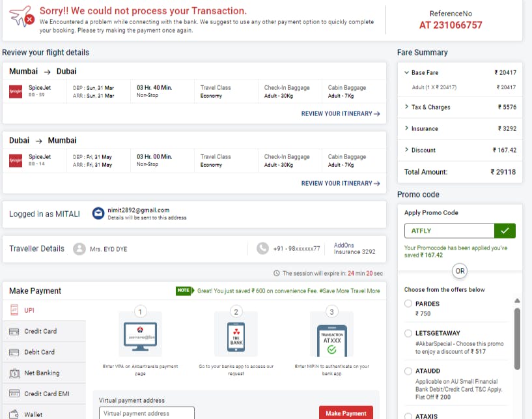Choose the ATAUDD offer radio button

click(408, 371)
